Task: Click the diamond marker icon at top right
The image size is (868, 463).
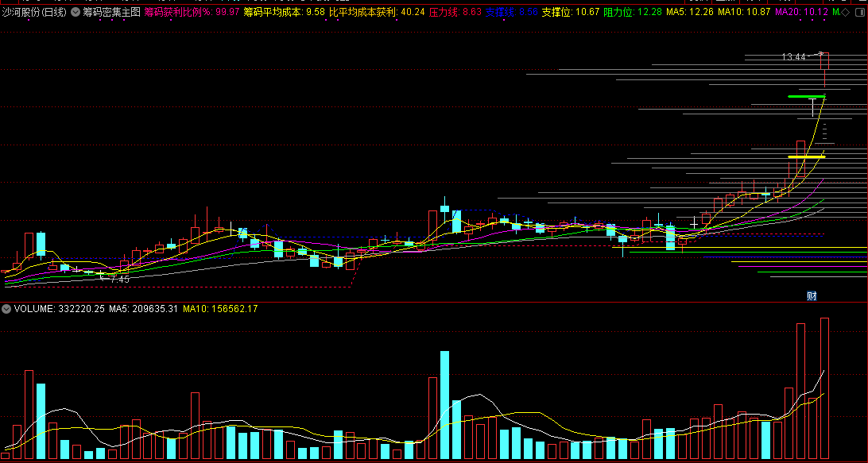Action: pyautogui.click(x=846, y=12)
